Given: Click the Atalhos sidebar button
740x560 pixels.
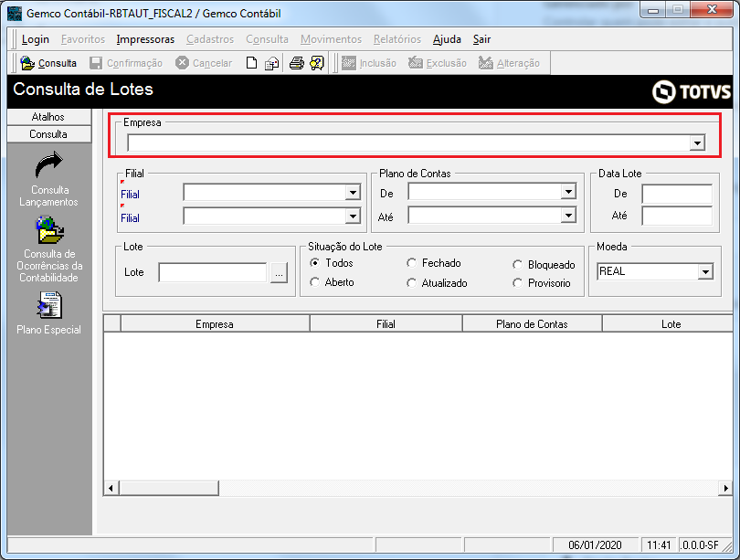Looking at the screenshot, I should [x=49, y=117].
